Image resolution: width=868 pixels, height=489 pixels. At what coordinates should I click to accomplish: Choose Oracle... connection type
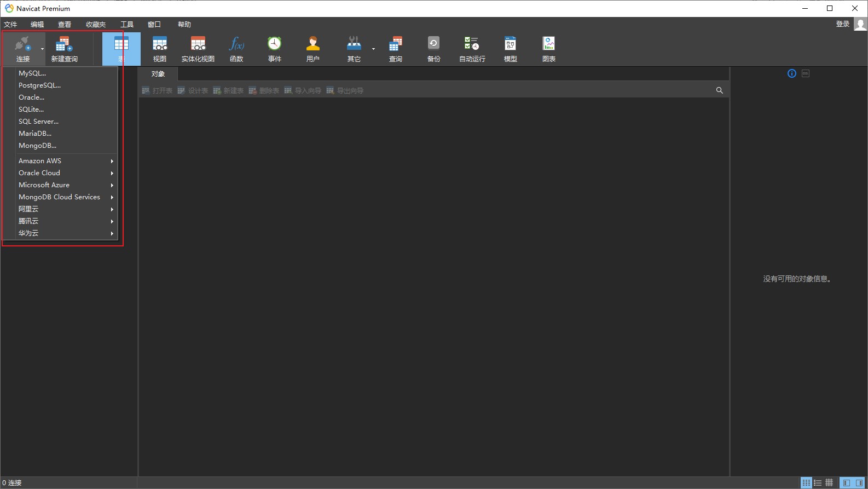tap(60, 97)
